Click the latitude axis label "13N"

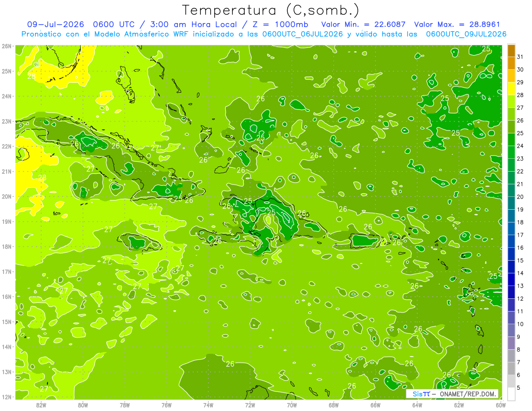(x=7, y=372)
